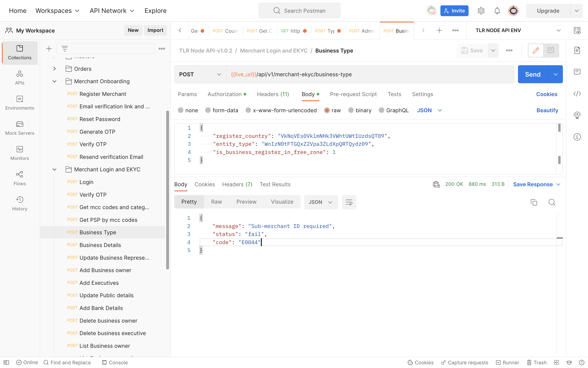
Task: Open collections view more options
Action: pos(162,49)
